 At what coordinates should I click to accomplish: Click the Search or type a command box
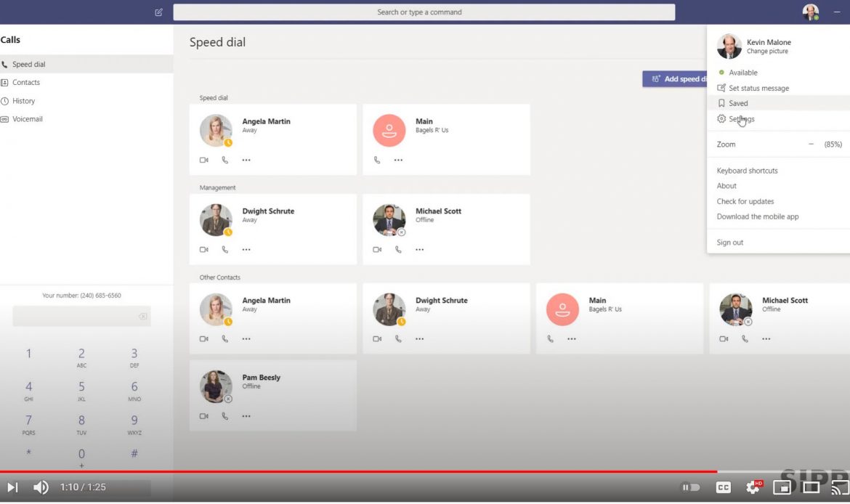424,12
